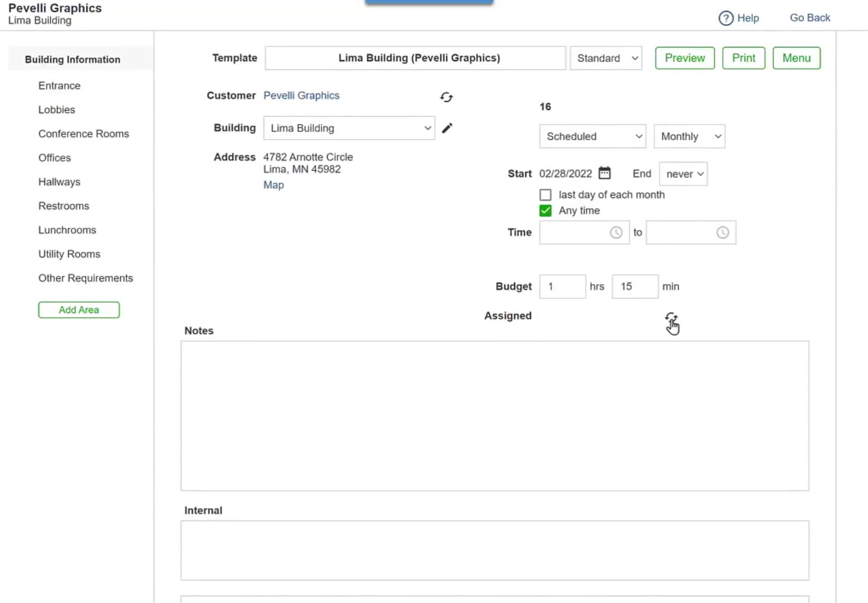Image resolution: width=868 pixels, height=603 pixels.
Task: Go to Lunchrooms area
Action: point(67,230)
